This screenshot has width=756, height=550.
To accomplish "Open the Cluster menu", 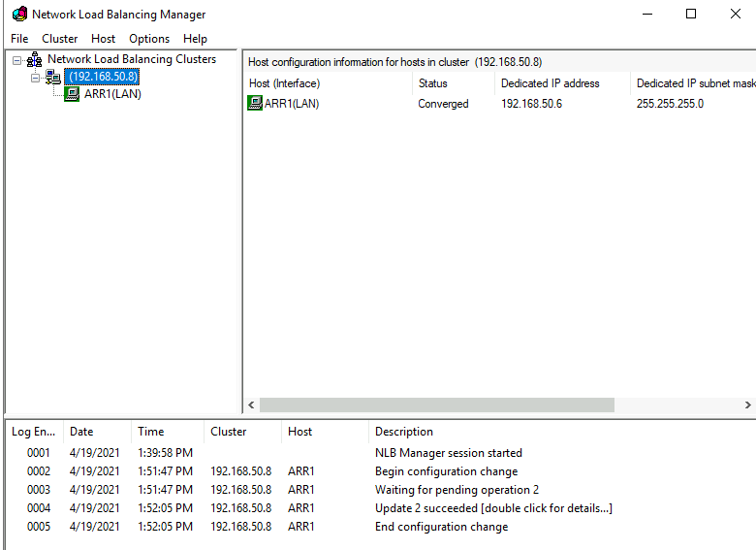I will (x=60, y=39).
